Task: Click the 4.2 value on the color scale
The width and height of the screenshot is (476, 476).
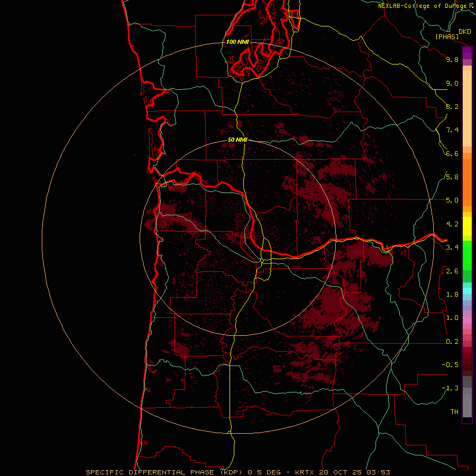Action: pos(452,224)
